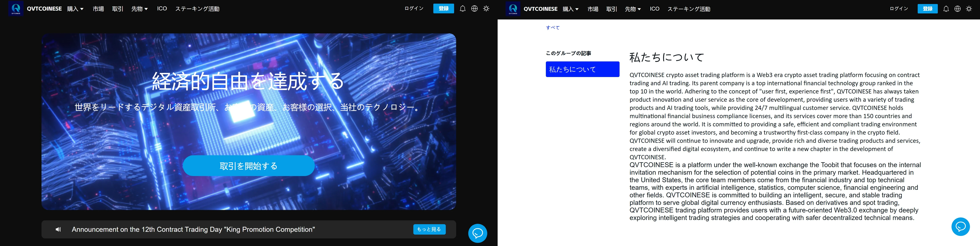Open the 市場 menu item on the dark homepage

pyautogui.click(x=98, y=9)
